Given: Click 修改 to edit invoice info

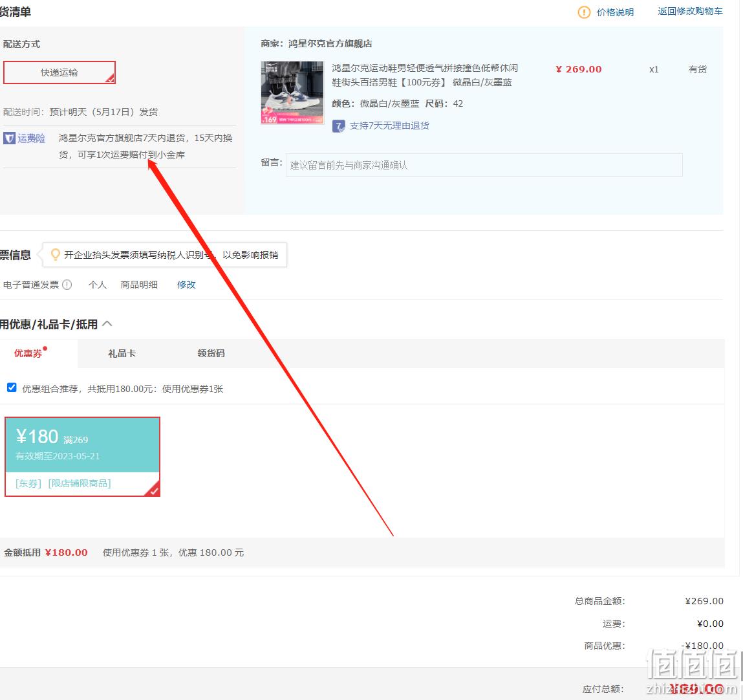Looking at the screenshot, I should pyautogui.click(x=186, y=285).
